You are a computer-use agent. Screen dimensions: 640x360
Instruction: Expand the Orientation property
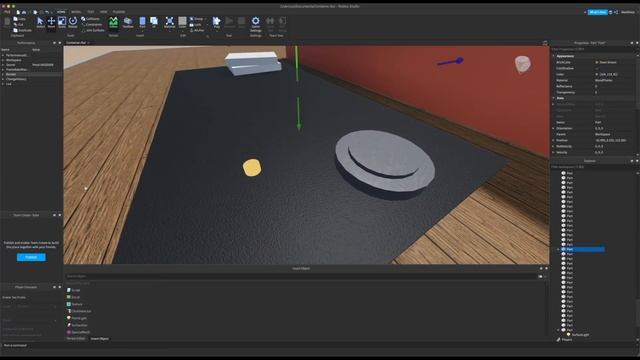coord(554,128)
